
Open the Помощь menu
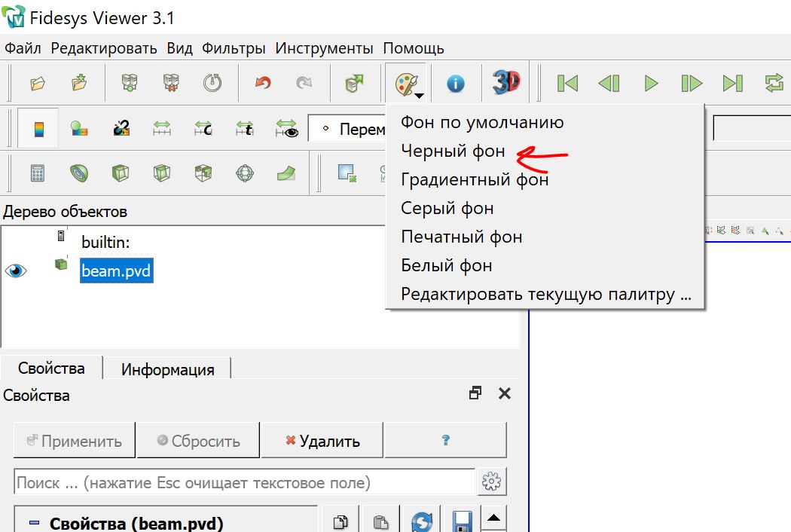click(414, 48)
